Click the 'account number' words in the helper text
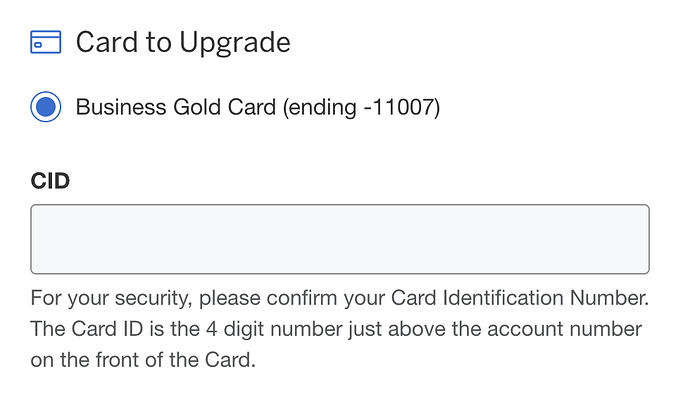690x395 pixels. tap(565, 329)
